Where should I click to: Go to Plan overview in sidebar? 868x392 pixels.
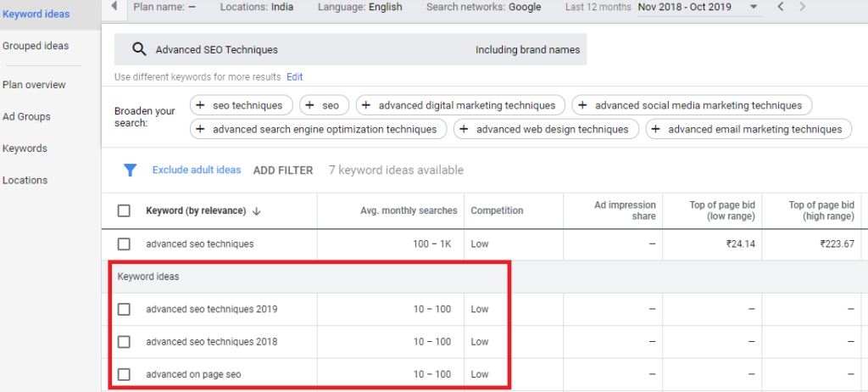[x=34, y=85]
